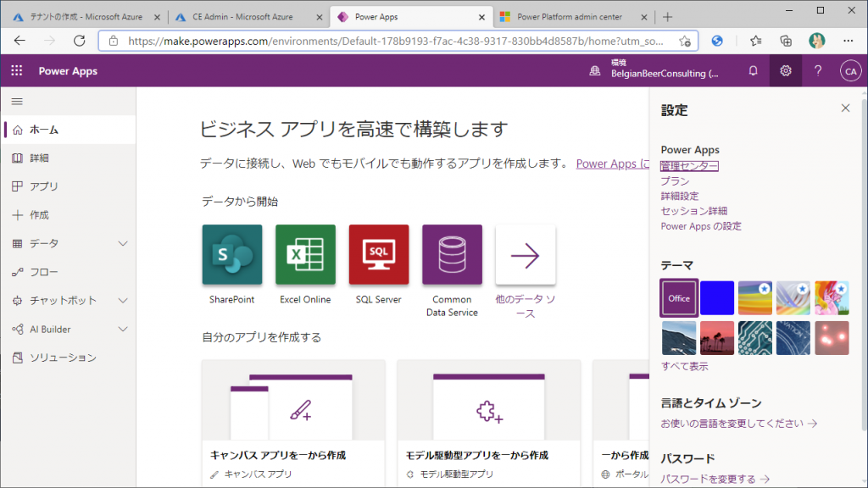This screenshot has width=868, height=488.
Task: Switch to the CE Admin Azure tab
Action: [x=248, y=17]
